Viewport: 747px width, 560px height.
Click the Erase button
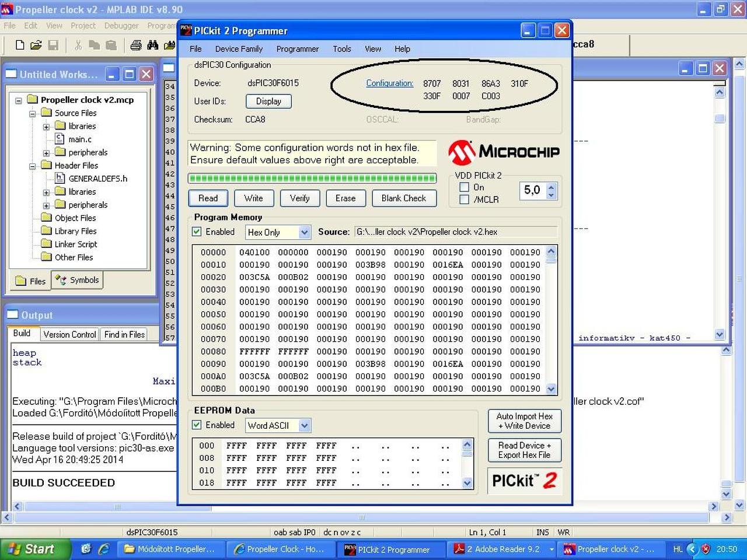[x=345, y=198]
